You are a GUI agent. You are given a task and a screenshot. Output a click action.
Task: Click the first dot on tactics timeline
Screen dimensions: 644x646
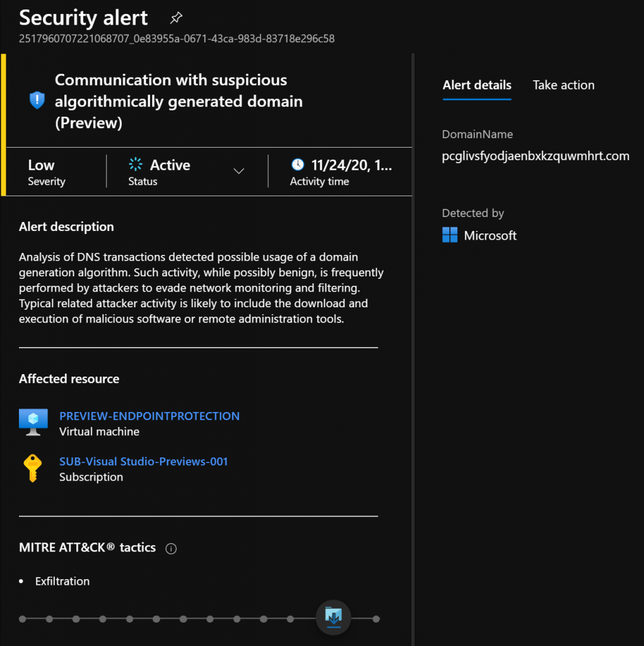(x=23, y=619)
